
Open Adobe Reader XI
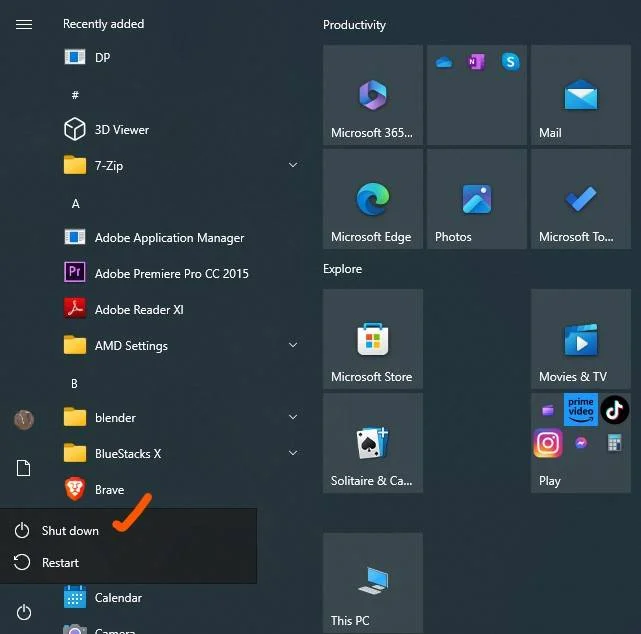[x=180, y=309]
